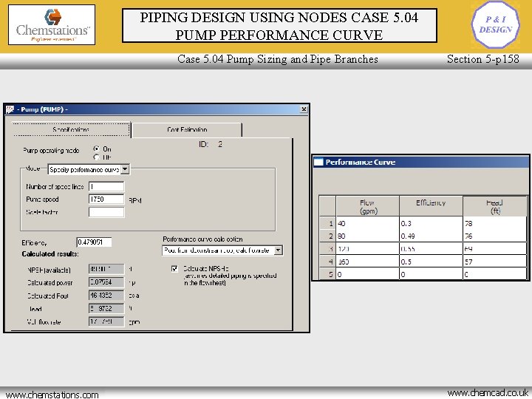Click the head cell "76"
The image size is (532, 399).
(x=494, y=236)
